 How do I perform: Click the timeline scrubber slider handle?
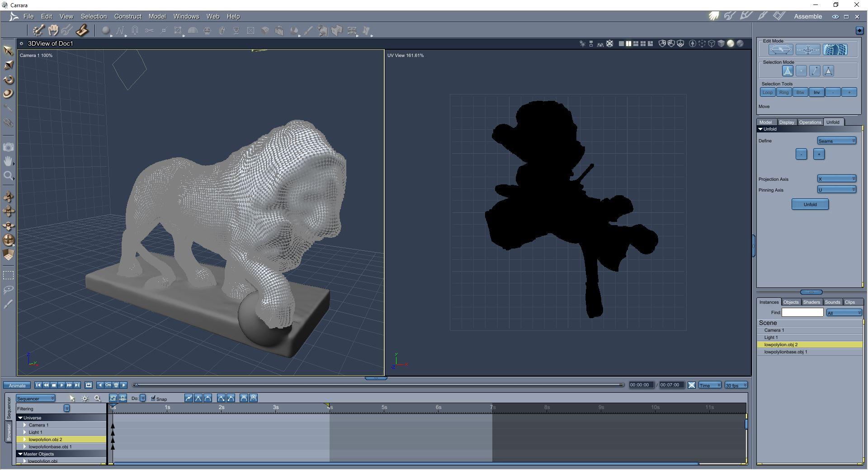click(x=136, y=385)
